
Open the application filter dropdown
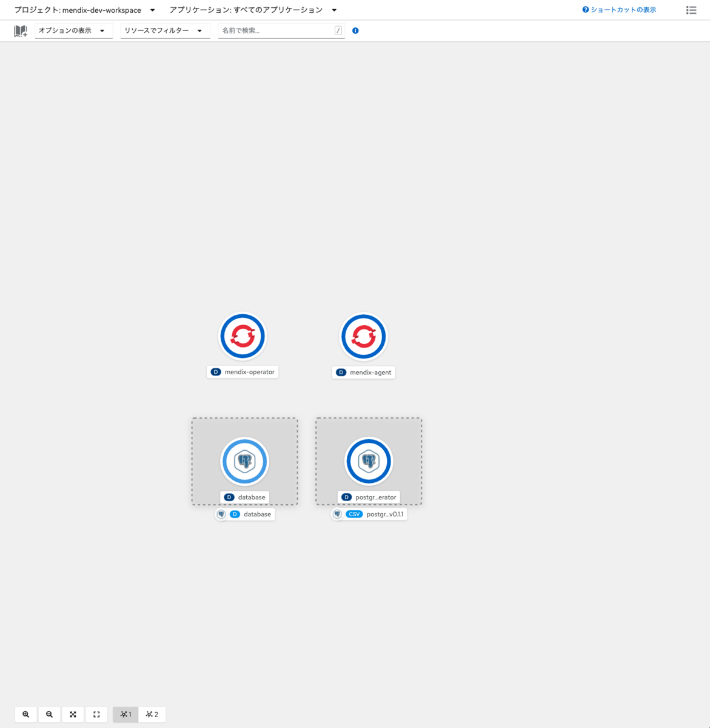pos(253,10)
